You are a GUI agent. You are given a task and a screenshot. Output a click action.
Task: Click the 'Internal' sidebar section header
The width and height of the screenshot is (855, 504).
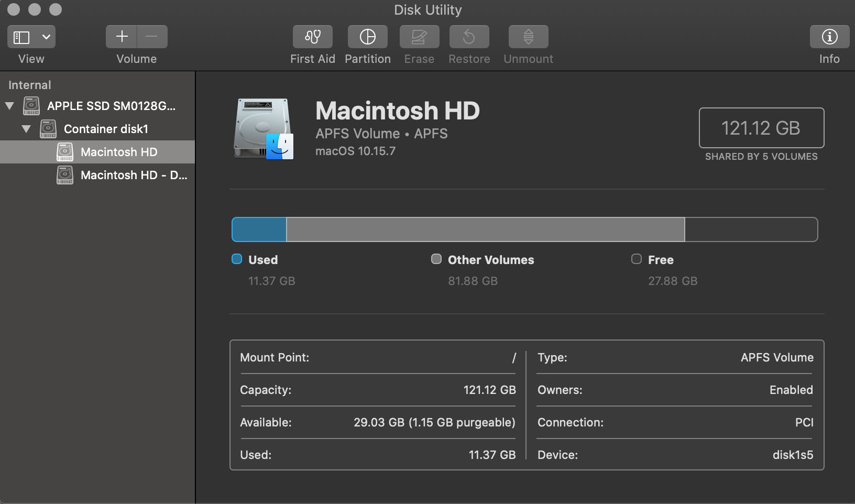tap(30, 85)
